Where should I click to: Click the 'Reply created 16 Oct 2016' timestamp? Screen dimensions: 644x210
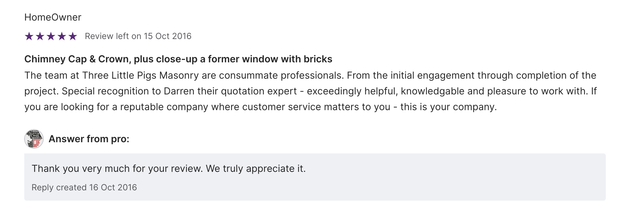tap(84, 188)
